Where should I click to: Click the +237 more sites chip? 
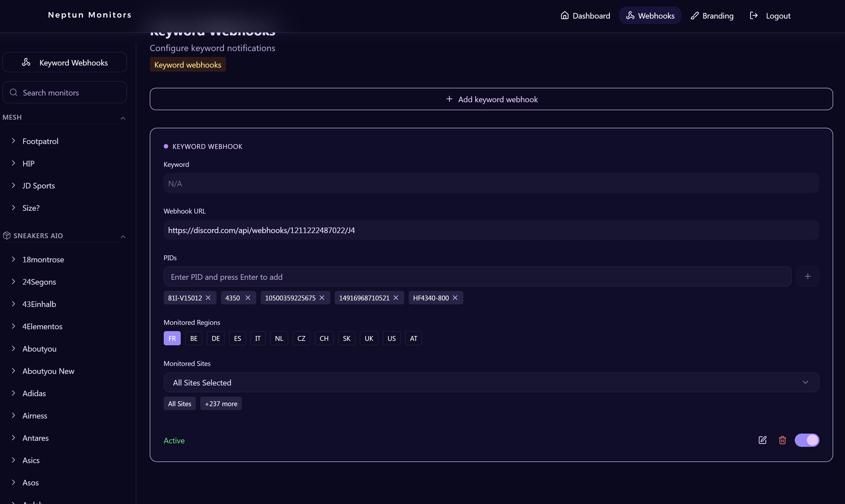pos(221,404)
